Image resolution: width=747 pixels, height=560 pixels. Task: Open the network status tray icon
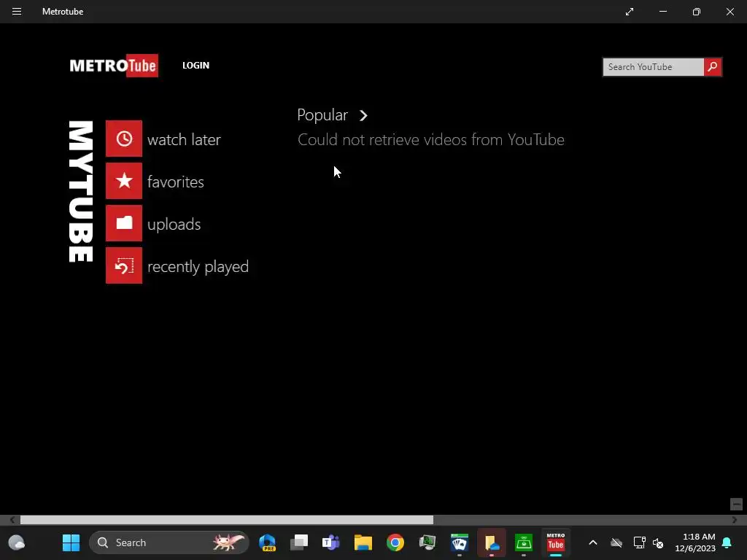point(639,542)
